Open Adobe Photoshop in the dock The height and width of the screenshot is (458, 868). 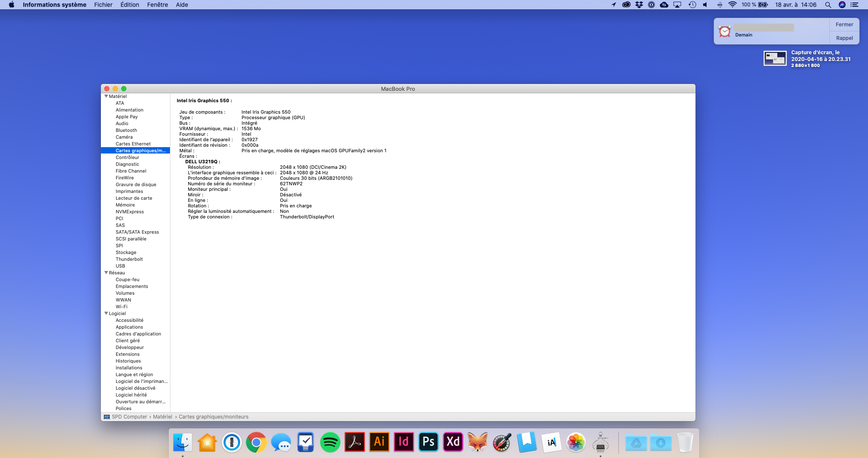click(x=428, y=443)
